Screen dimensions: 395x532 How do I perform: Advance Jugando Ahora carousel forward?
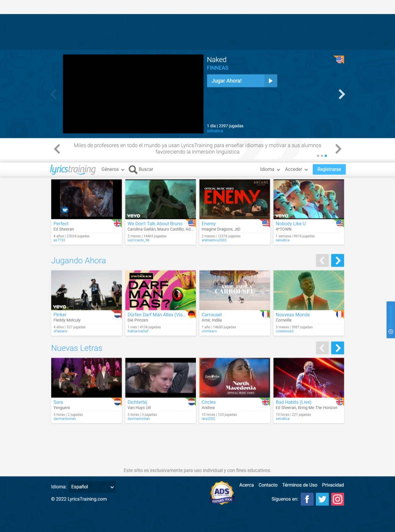(338, 261)
